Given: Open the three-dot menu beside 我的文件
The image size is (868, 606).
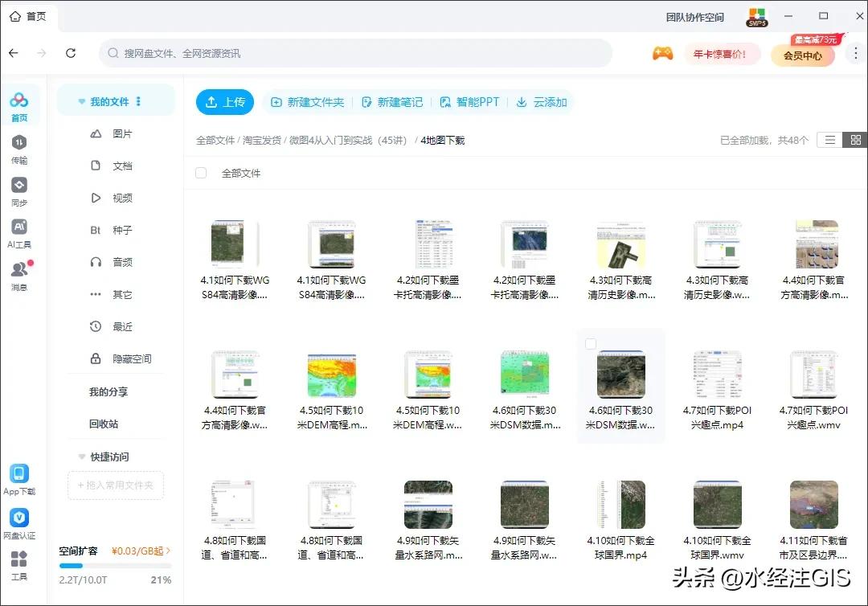Looking at the screenshot, I should (x=138, y=102).
